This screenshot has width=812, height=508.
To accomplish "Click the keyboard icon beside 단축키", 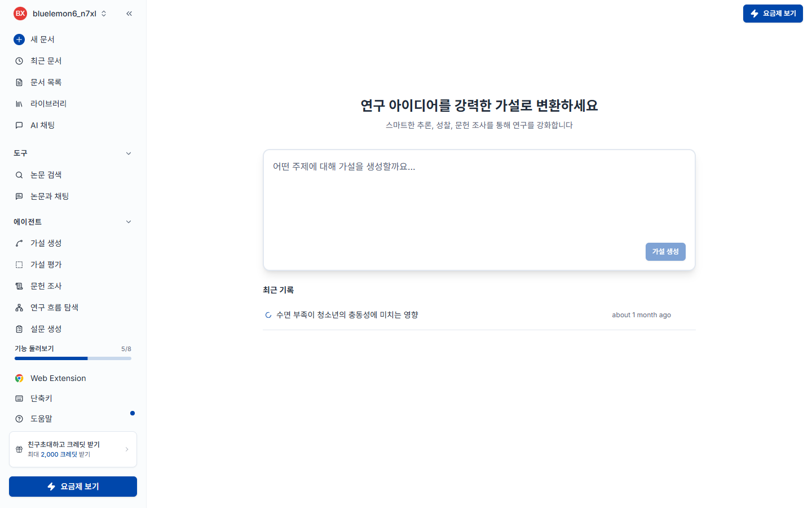I will point(19,398).
